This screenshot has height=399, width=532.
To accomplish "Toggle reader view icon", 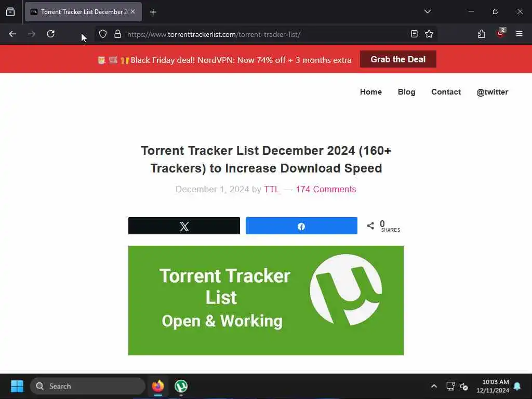I will 414,34.
